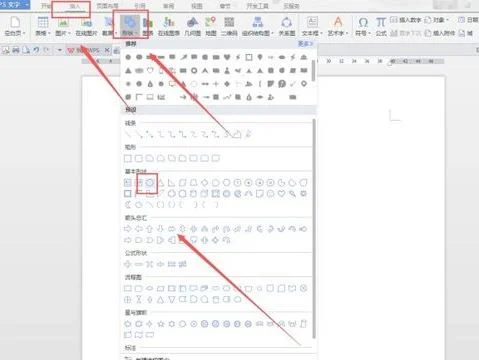The image size is (479, 360).
Task: Open the 视图 ribbon tab
Action: (x=197, y=6)
